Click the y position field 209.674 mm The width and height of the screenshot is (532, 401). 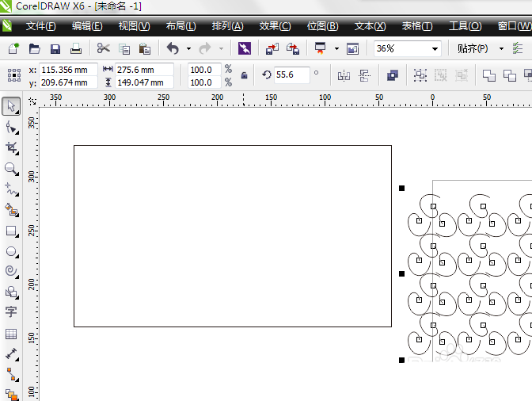tap(69, 82)
